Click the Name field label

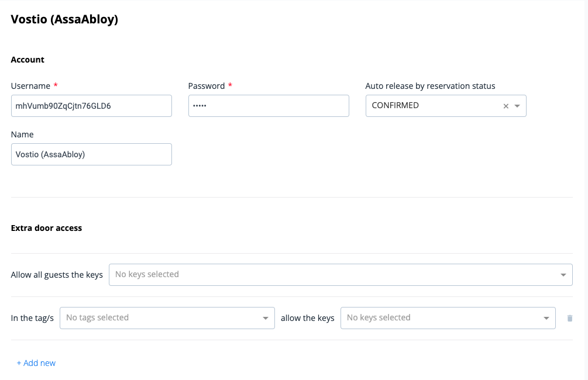click(x=22, y=134)
